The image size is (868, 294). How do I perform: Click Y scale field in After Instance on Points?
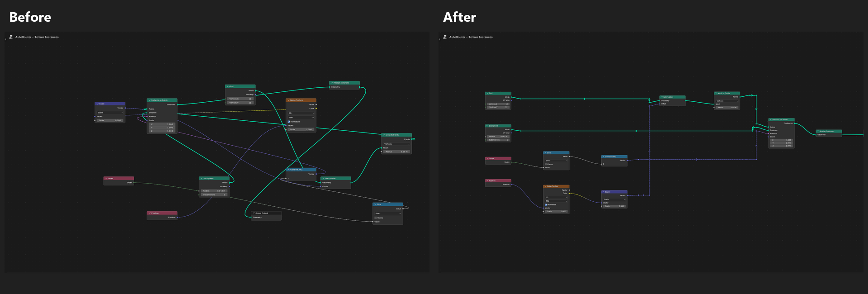[x=782, y=143]
